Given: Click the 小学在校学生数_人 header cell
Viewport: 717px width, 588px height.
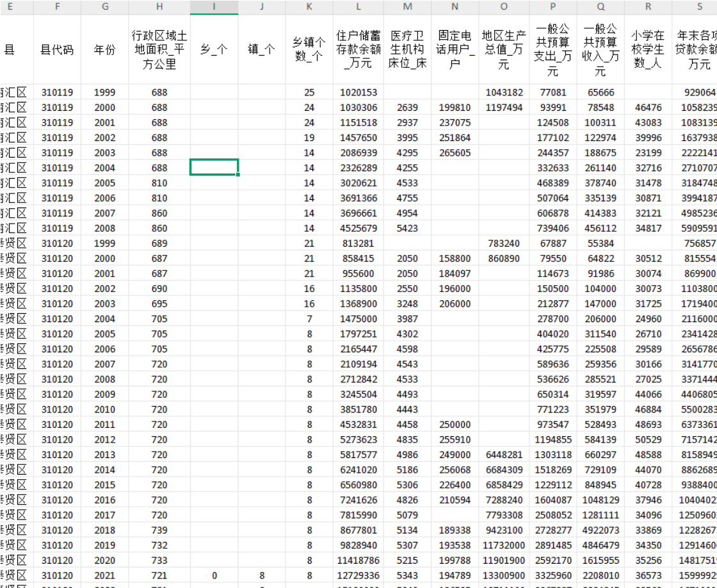Looking at the screenshot, I should pyautogui.click(x=648, y=49).
